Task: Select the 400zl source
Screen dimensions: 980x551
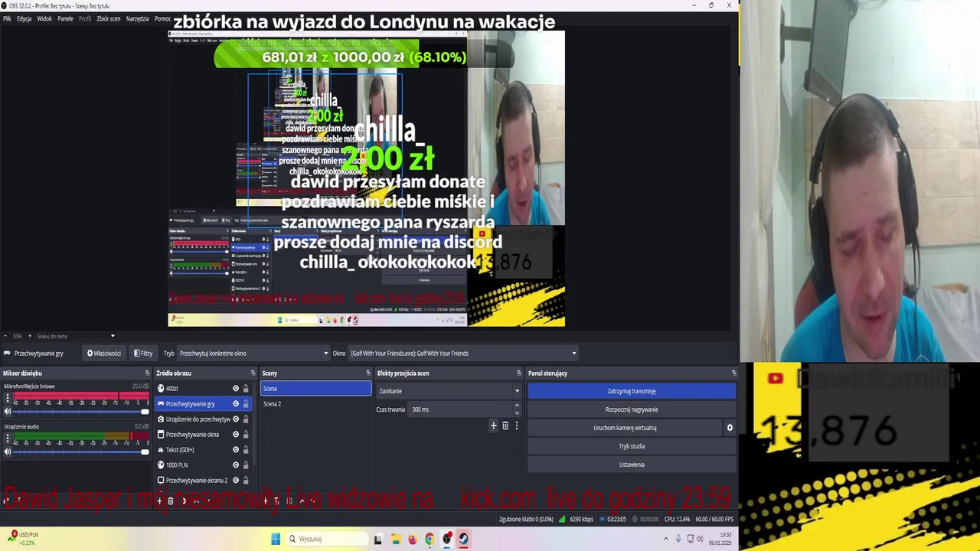Action: tap(204, 389)
